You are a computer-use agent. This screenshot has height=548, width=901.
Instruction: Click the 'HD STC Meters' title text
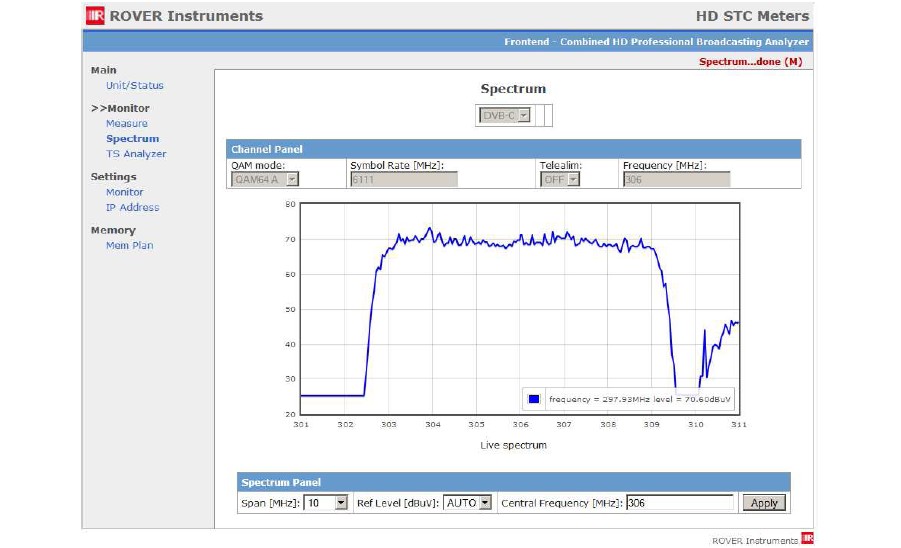(752, 16)
